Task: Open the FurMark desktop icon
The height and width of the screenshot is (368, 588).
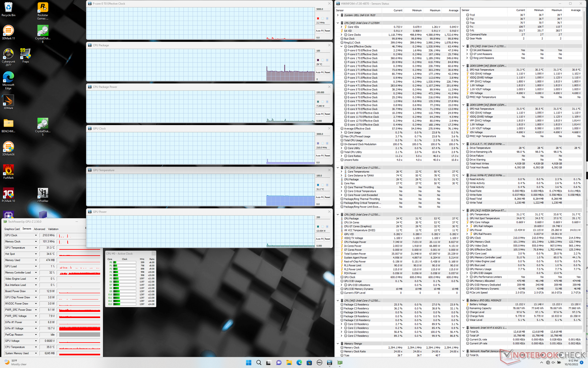Action: tap(8, 170)
